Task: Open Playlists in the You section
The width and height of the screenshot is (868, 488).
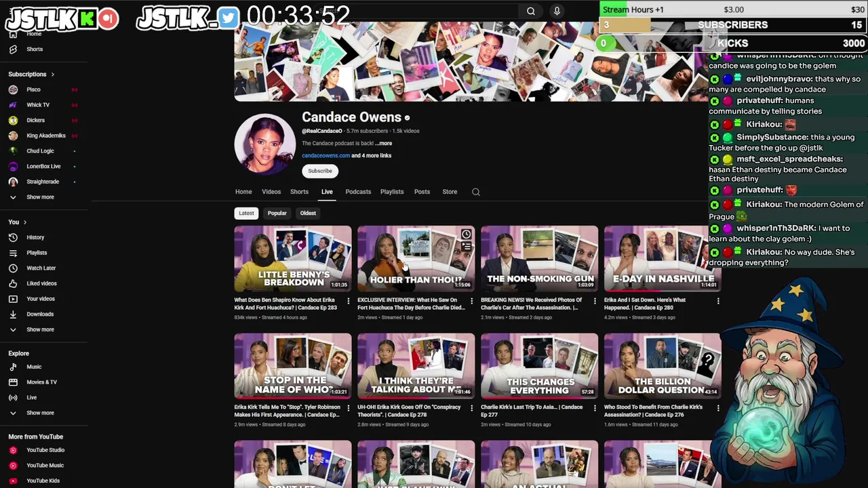Action: click(x=37, y=253)
